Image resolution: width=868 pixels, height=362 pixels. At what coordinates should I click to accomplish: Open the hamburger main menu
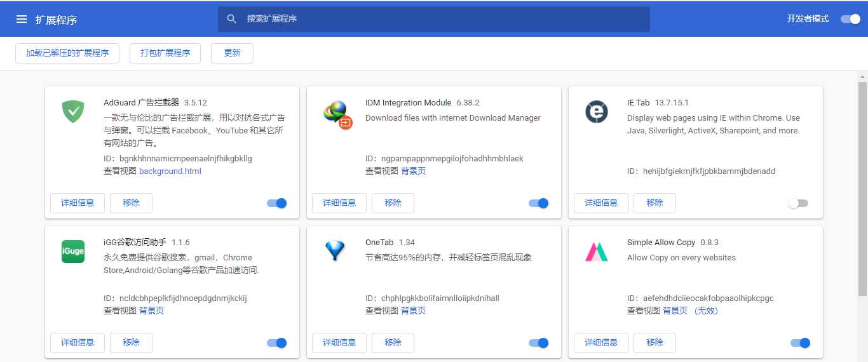(x=22, y=19)
